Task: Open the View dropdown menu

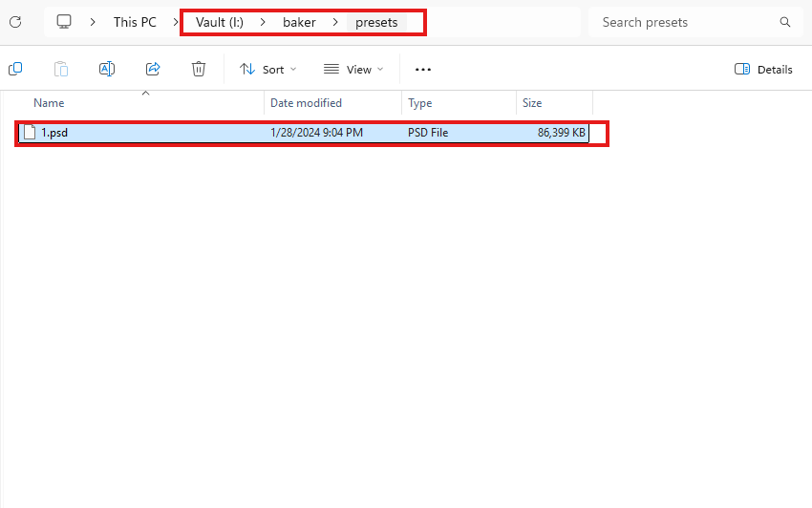Action: [x=353, y=69]
